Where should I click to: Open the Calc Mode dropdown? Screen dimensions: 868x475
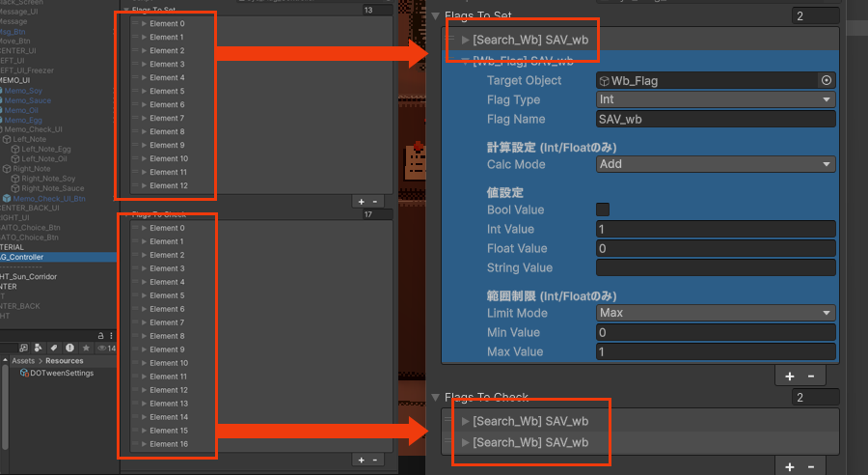point(716,164)
